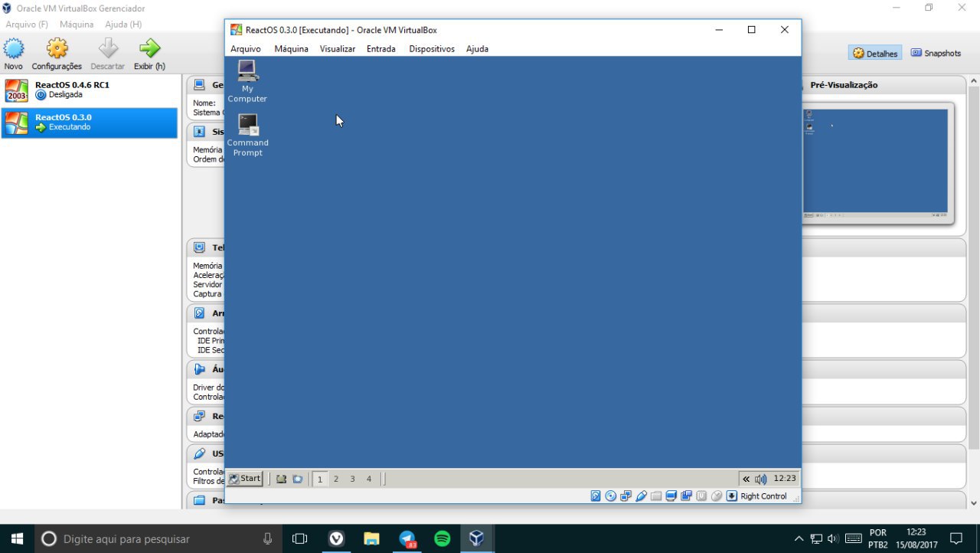
Task: Open Máquina menu in the ReactOS VM window
Action: [291, 49]
